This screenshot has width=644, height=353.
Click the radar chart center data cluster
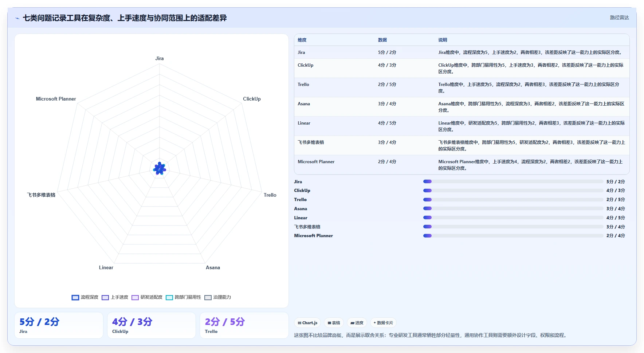(160, 169)
